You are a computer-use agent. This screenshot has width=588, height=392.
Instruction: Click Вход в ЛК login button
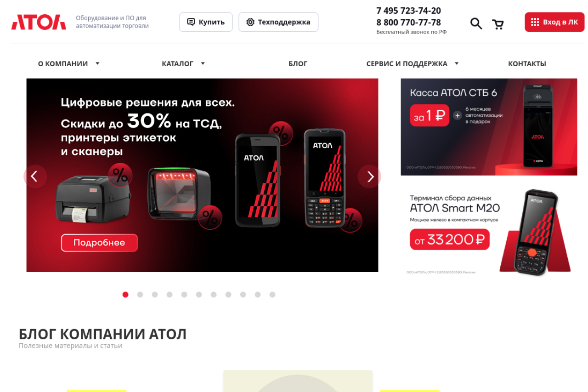click(x=554, y=22)
